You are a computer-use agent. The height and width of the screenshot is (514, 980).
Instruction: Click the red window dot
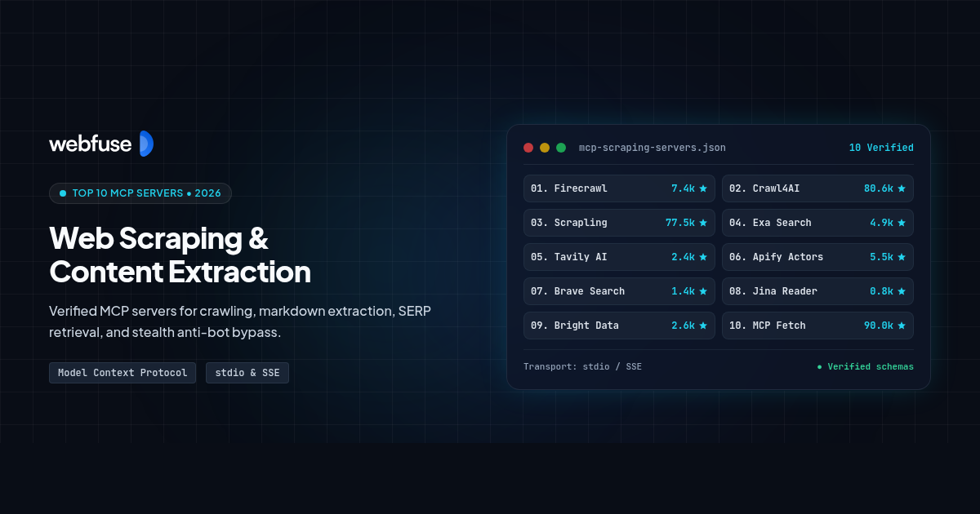pyautogui.click(x=528, y=148)
